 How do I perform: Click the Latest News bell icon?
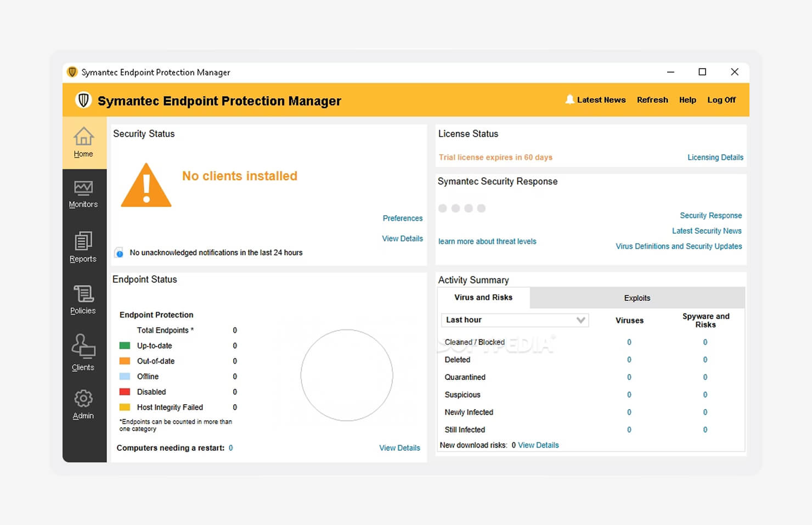(x=570, y=99)
